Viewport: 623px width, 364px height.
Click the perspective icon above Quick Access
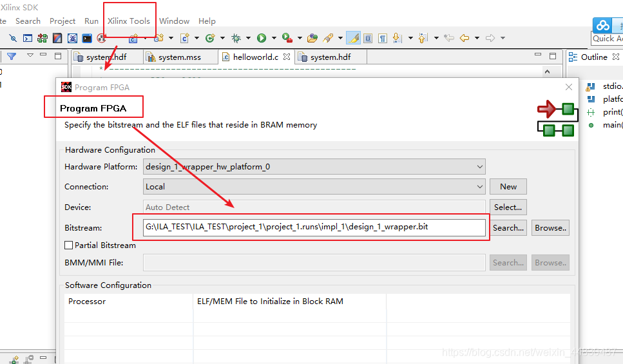pyautogui.click(x=603, y=25)
